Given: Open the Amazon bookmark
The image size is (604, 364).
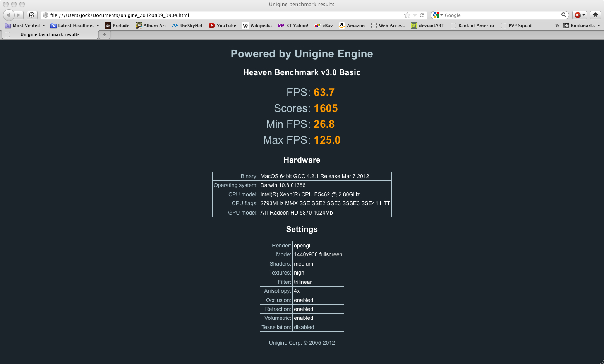Looking at the screenshot, I should 352,26.
